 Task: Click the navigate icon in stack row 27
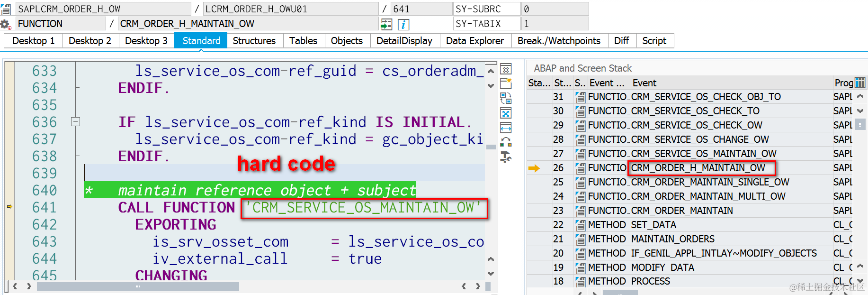580,154
